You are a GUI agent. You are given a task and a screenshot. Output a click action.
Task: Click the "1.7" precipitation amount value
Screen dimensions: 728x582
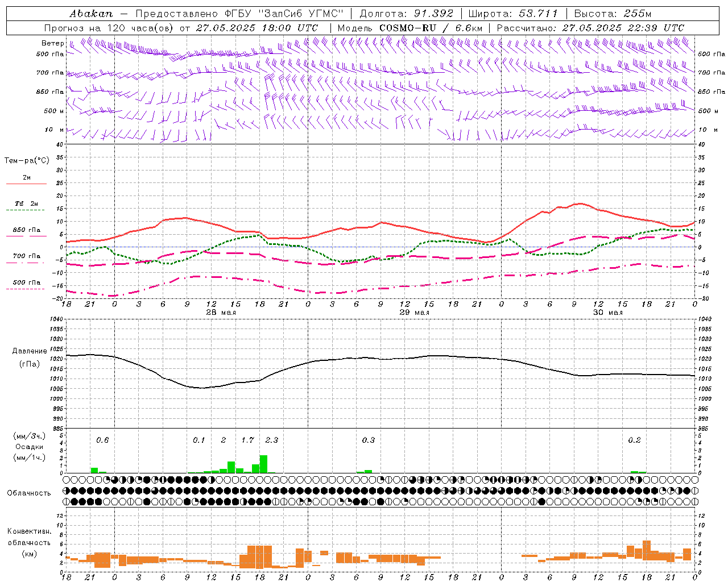point(247,440)
